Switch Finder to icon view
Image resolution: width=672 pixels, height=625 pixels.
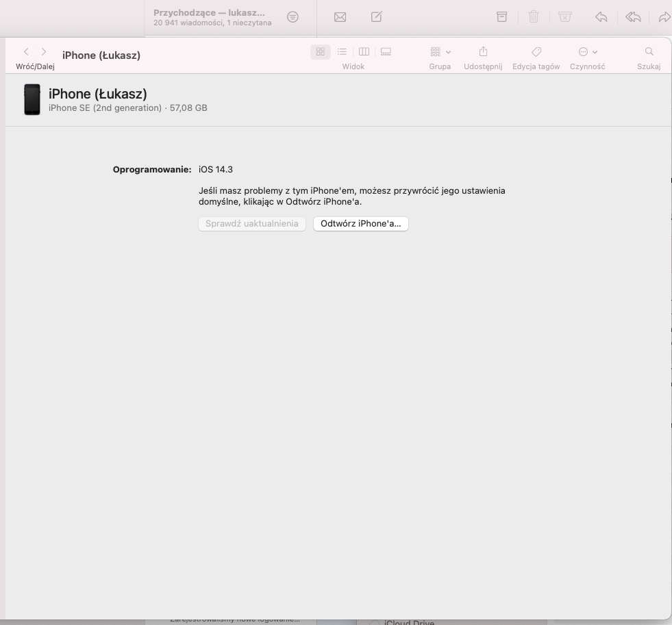coord(320,52)
